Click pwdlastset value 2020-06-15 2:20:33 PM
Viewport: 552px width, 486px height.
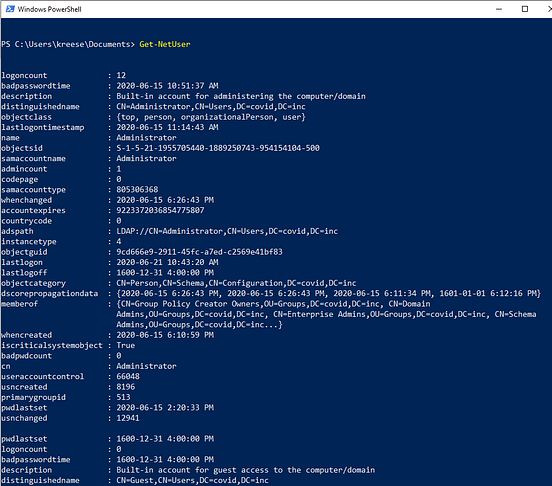165,408
